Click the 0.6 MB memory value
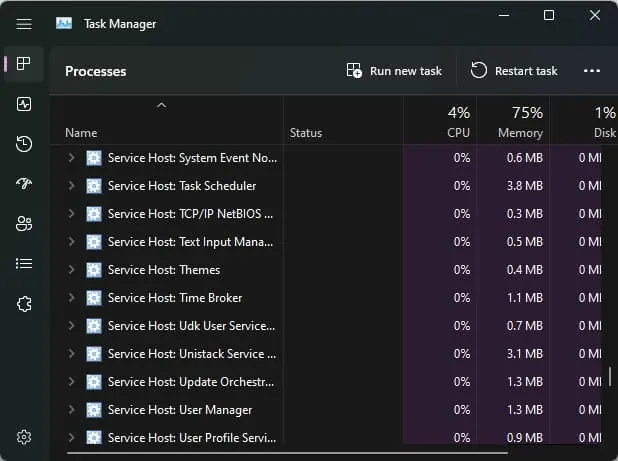The height and width of the screenshot is (461, 618). pyautogui.click(x=525, y=158)
